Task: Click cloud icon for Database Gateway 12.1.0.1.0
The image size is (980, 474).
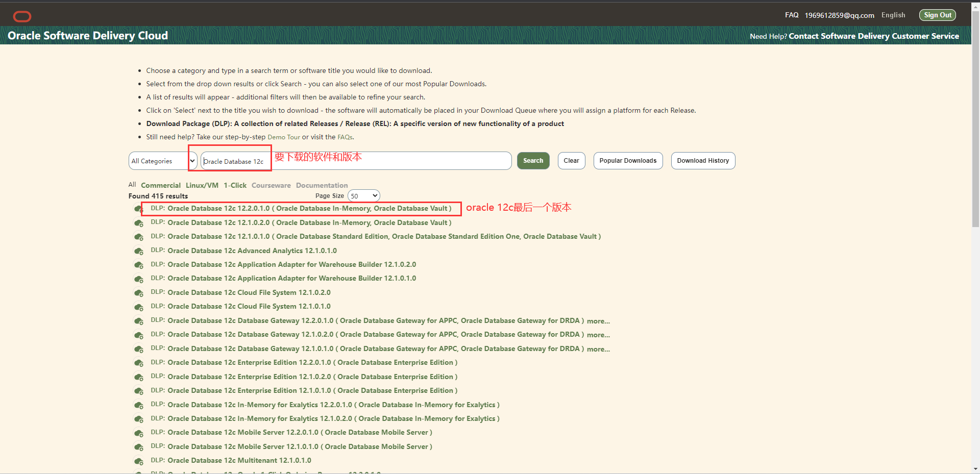Action: tap(138, 349)
